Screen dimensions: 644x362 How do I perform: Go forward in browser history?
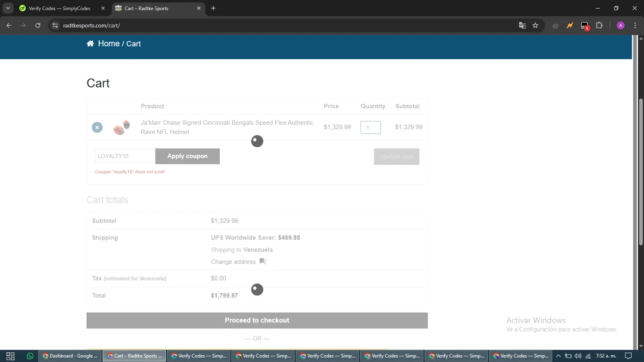click(x=23, y=25)
